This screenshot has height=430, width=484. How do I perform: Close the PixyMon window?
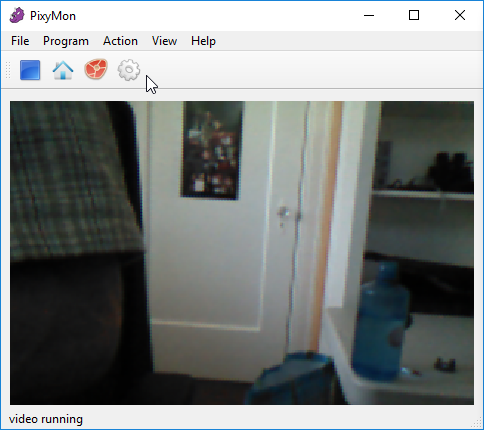(x=460, y=15)
